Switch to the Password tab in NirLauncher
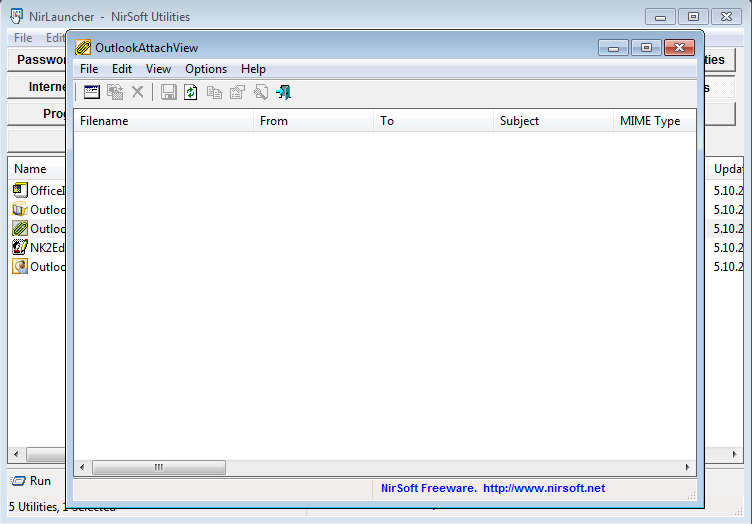This screenshot has width=752, height=524. 37,60
